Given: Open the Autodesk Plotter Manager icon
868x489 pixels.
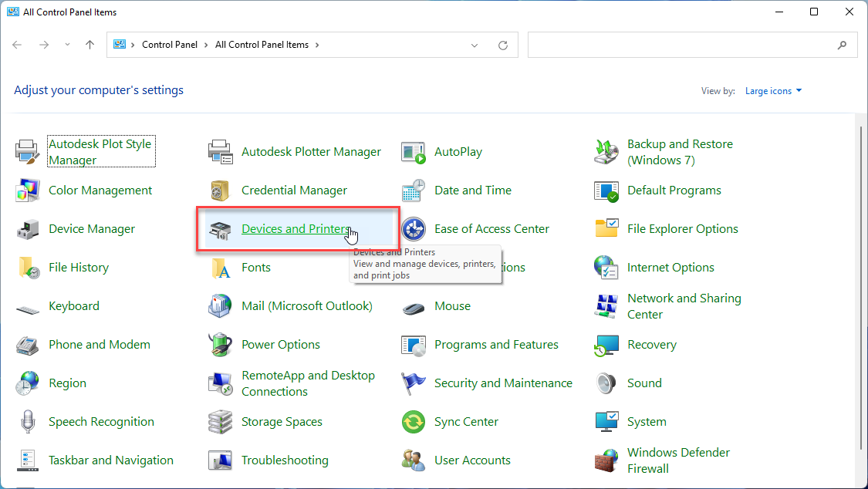Looking at the screenshot, I should click(220, 152).
